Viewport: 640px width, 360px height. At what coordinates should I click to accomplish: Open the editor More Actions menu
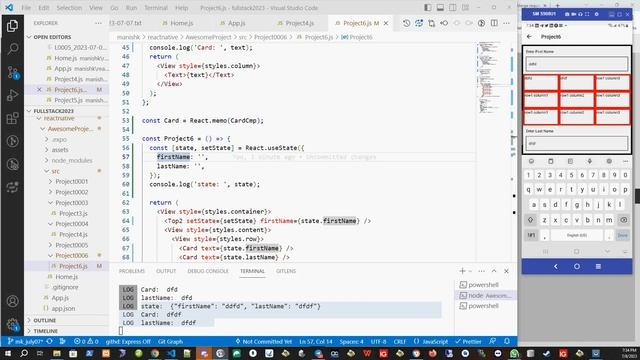507,23
